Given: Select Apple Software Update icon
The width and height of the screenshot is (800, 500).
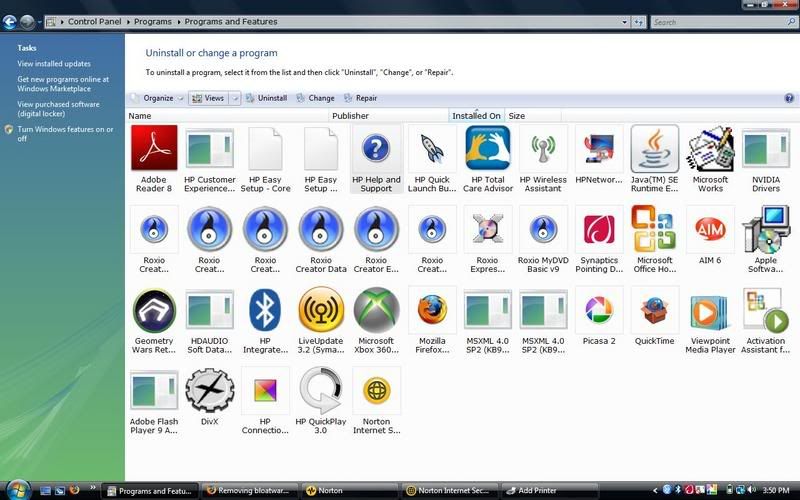Looking at the screenshot, I should 766,229.
